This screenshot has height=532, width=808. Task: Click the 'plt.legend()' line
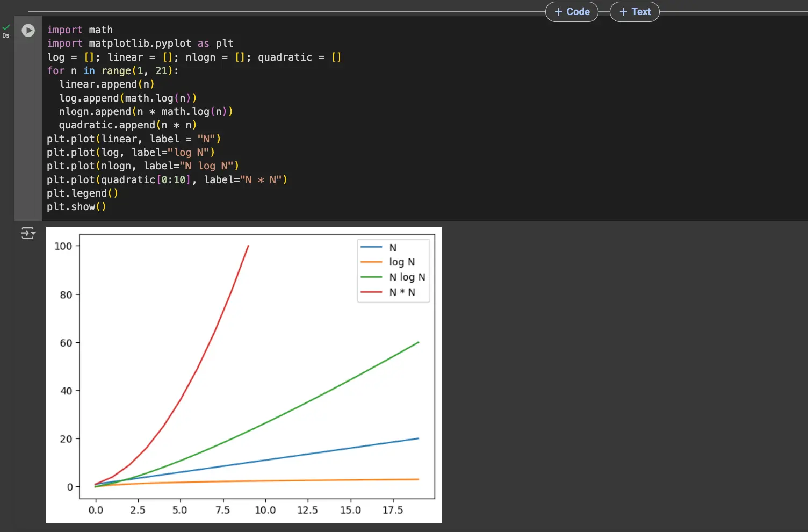tap(82, 193)
